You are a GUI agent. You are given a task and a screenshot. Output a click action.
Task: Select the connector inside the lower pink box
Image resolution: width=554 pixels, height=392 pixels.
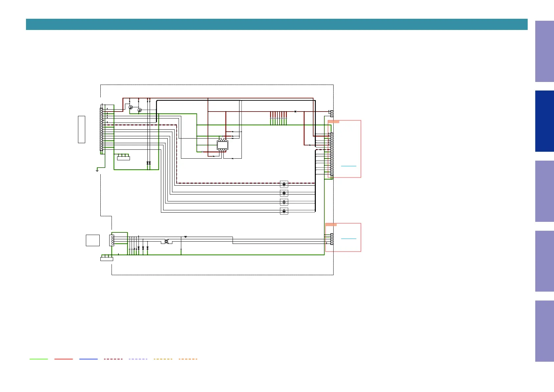[x=332, y=239]
